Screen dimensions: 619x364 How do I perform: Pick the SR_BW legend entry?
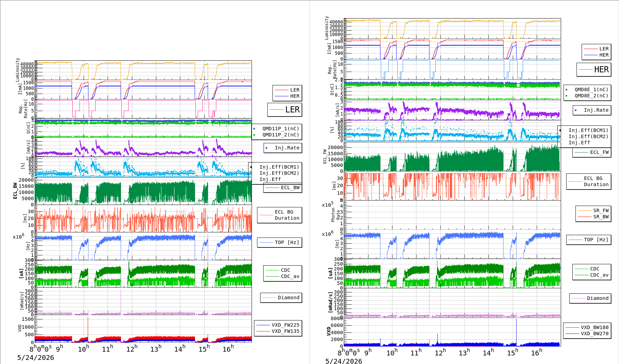[x=601, y=217]
